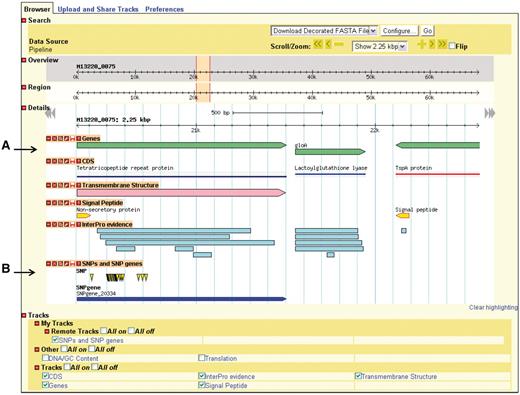Image resolution: width=520 pixels, height=395 pixels.
Task: Select the SNPgene_20334 blue feature bar
Action: tap(181, 299)
